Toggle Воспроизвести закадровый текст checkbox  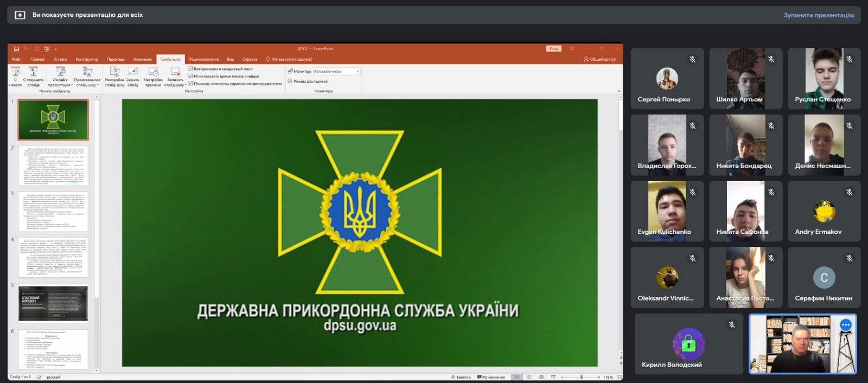point(190,69)
